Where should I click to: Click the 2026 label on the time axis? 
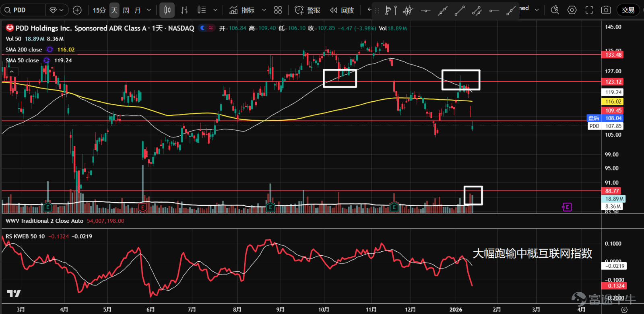[x=456, y=310]
